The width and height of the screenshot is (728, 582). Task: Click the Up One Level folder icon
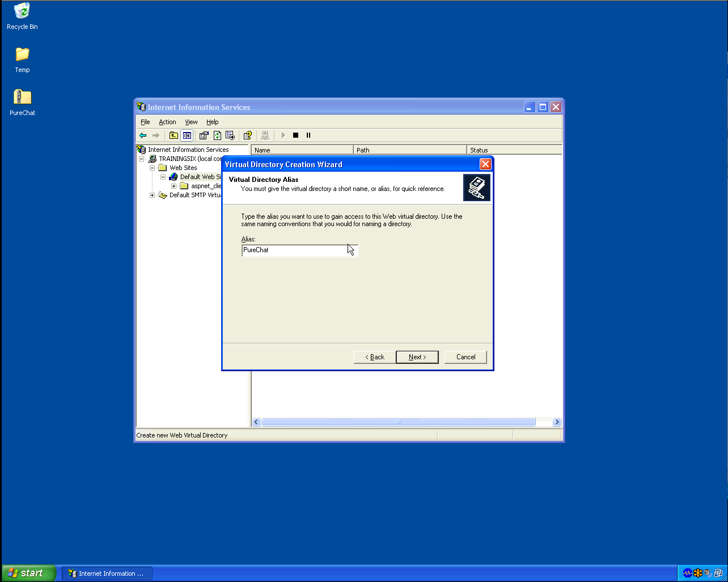click(x=173, y=135)
